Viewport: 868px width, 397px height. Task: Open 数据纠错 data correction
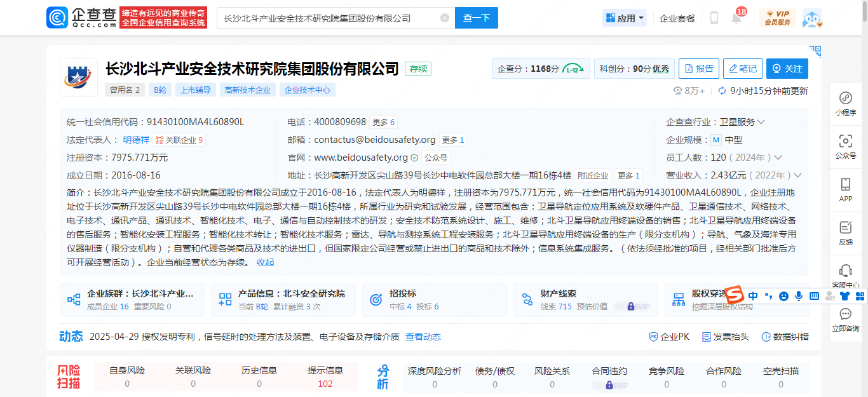[x=785, y=337]
